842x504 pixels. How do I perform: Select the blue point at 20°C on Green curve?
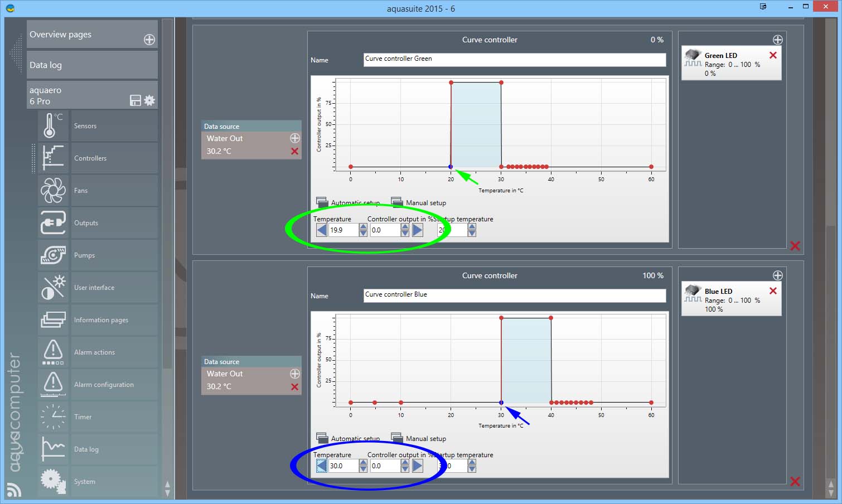pyautogui.click(x=451, y=167)
